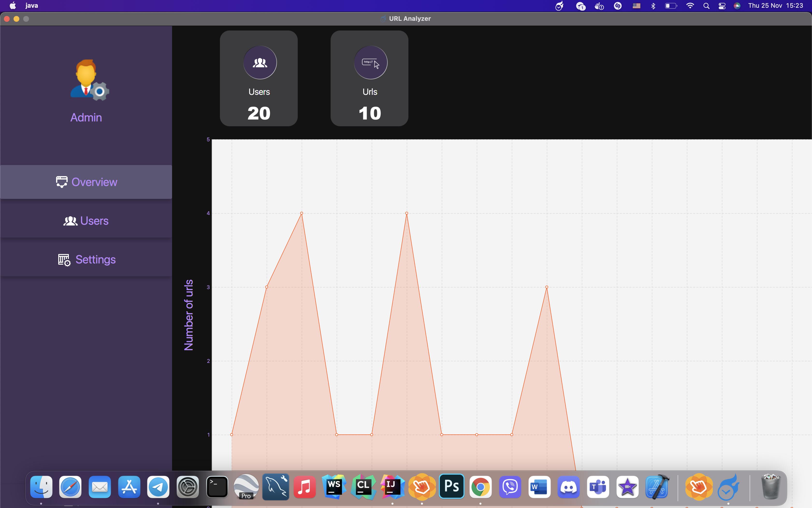Launch Google Earth Pro from the Dock
812x508 pixels.
246,487
